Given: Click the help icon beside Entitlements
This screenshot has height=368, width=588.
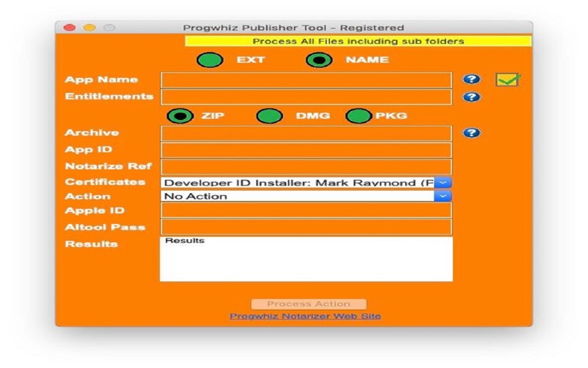Looking at the screenshot, I should pyautogui.click(x=471, y=97).
